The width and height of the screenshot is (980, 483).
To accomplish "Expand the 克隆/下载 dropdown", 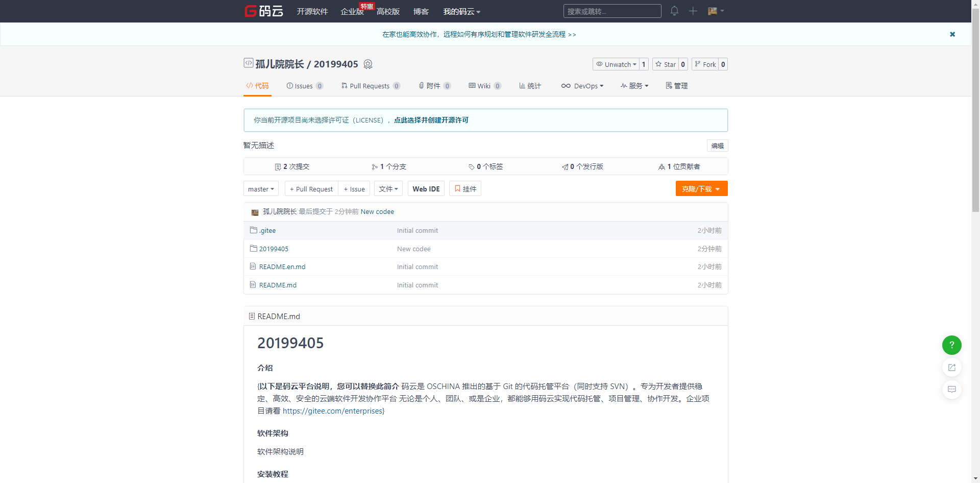I will click(701, 189).
